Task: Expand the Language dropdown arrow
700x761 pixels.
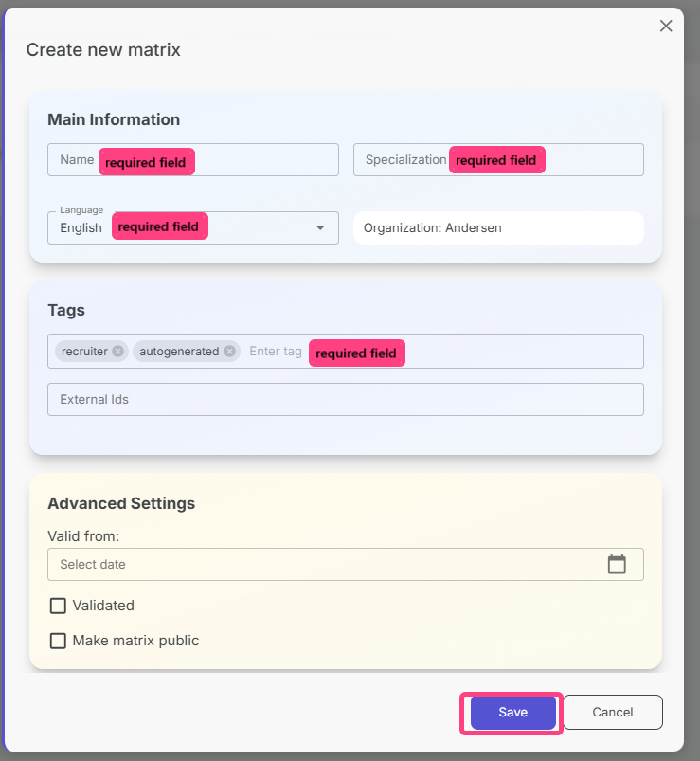Action: pyautogui.click(x=320, y=228)
